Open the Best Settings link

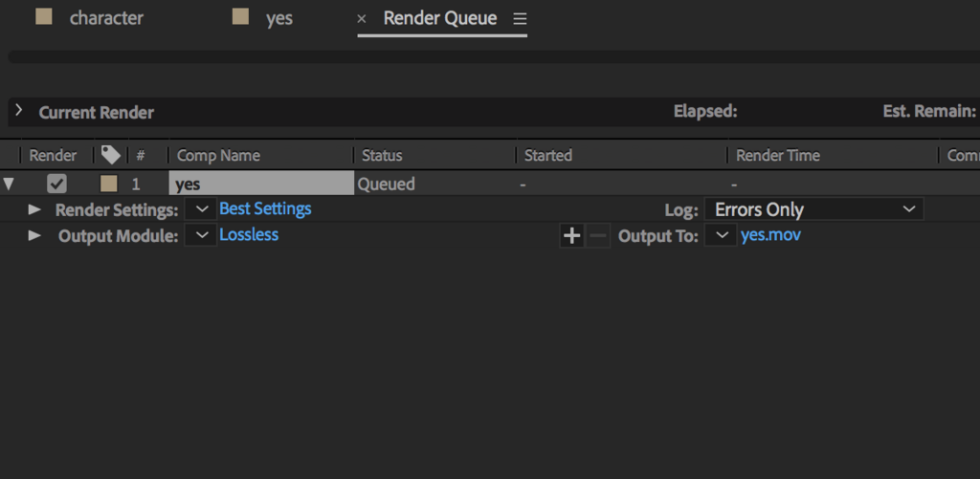(265, 208)
